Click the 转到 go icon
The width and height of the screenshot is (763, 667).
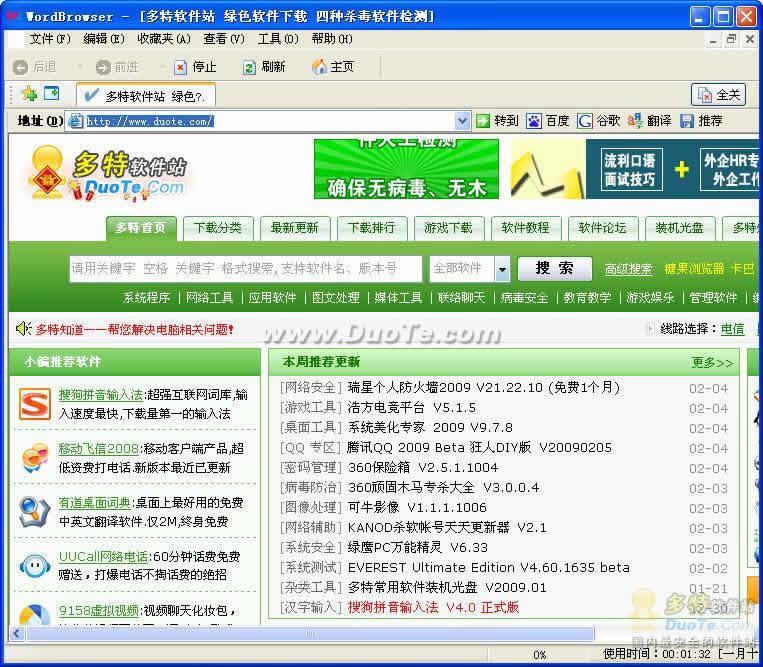pos(483,121)
